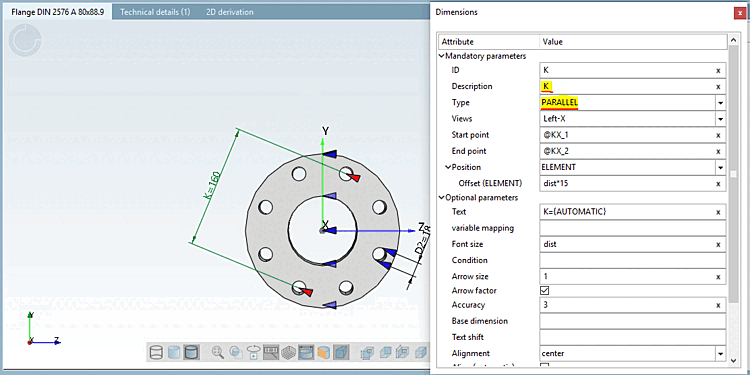Choose the shaded cylinder display mode
This screenshot has height=375, width=750.
[174, 353]
